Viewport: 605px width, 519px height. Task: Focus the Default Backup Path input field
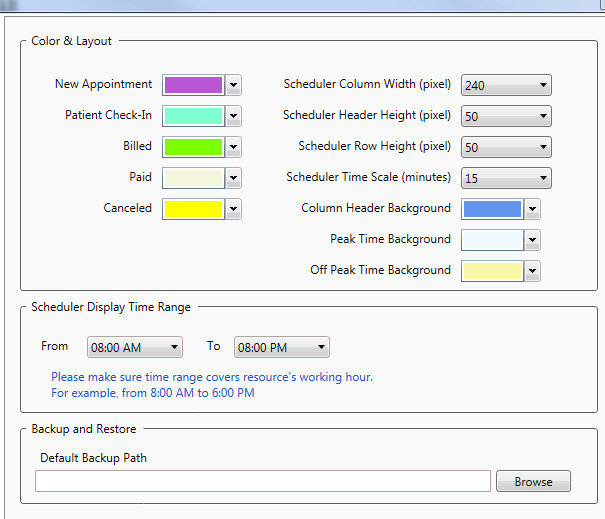pos(263,481)
